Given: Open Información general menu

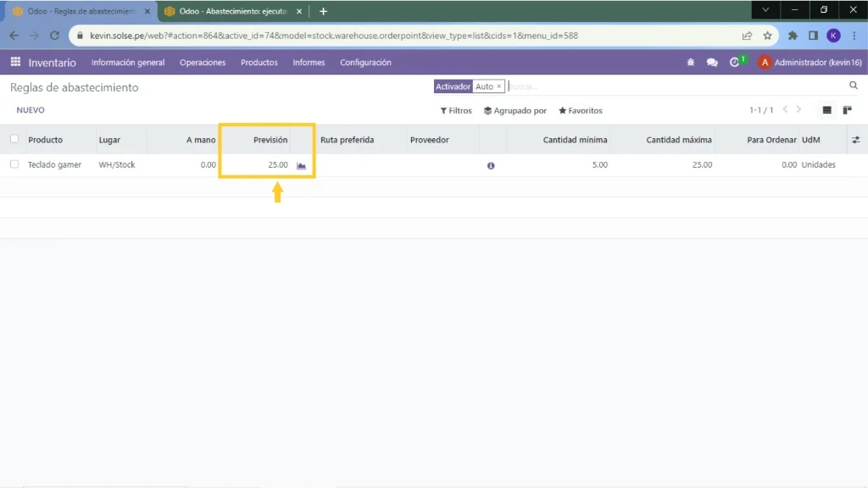Looking at the screenshot, I should coord(128,63).
